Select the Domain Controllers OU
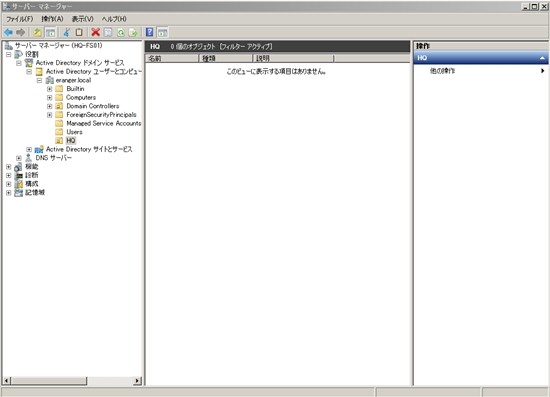Viewport: 550px width, 397px height. pos(93,106)
